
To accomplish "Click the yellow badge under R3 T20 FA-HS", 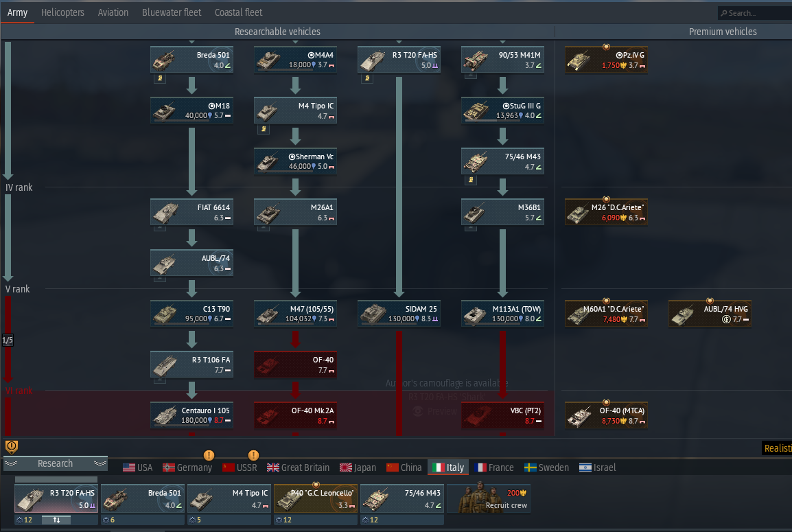I will tap(367, 78).
